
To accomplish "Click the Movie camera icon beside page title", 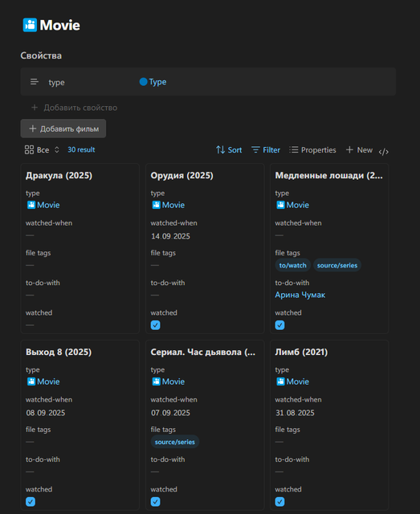I will click(x=30, y=25).
